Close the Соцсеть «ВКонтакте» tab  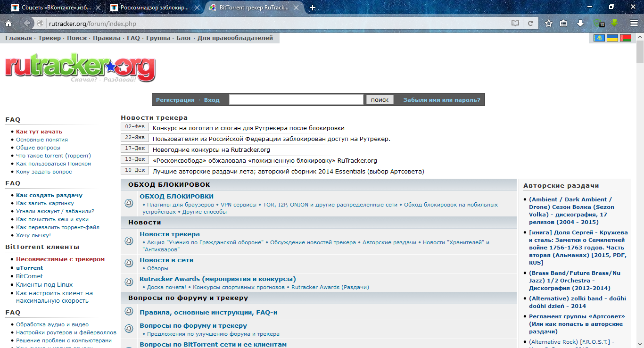click(x=98, y=8)
